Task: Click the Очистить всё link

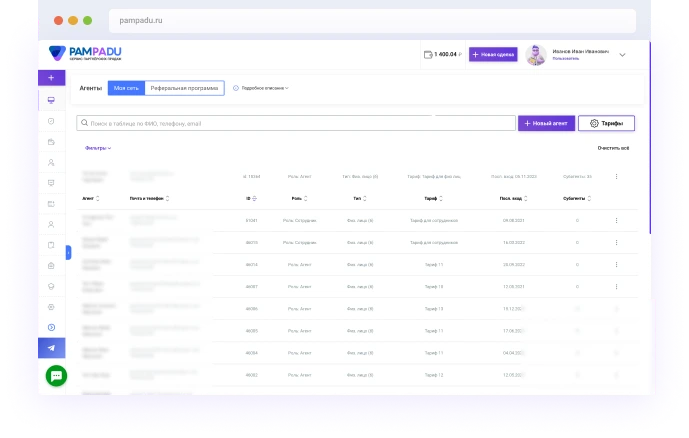Action: coord(613,148)
